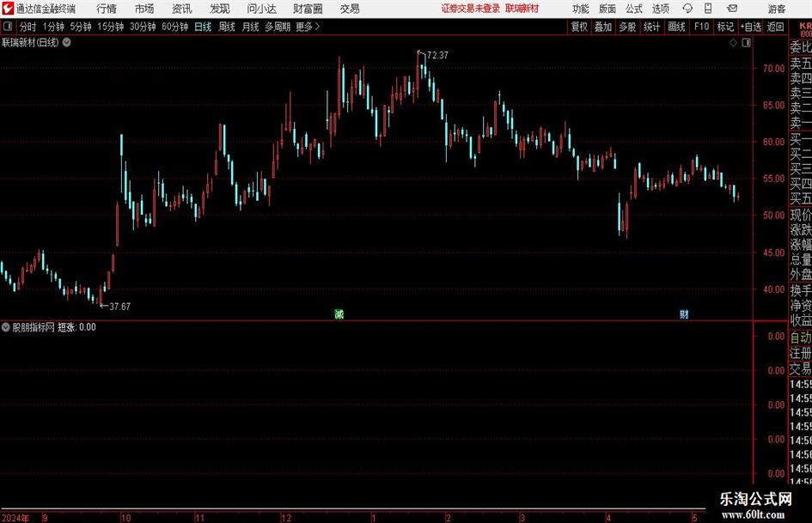812x523 pixels.
Task: Open the 版面 menu
Action: pyautogui.click(x=607, y=9)
